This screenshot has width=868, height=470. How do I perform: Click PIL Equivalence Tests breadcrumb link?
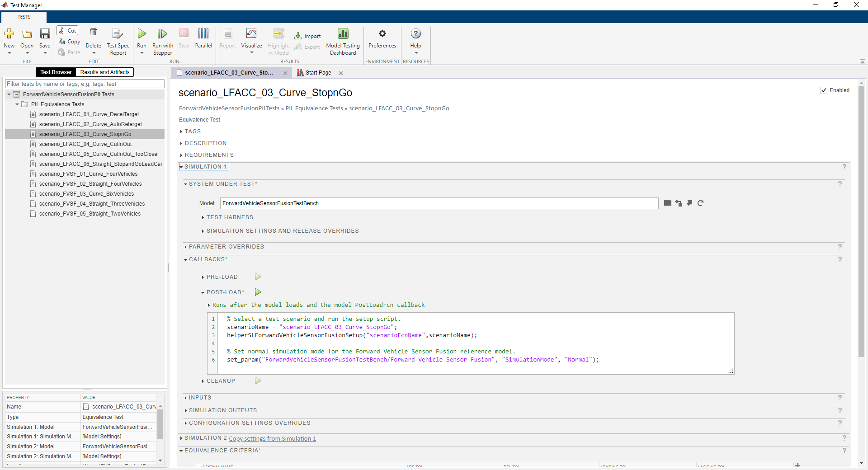(x=314, y=108)
